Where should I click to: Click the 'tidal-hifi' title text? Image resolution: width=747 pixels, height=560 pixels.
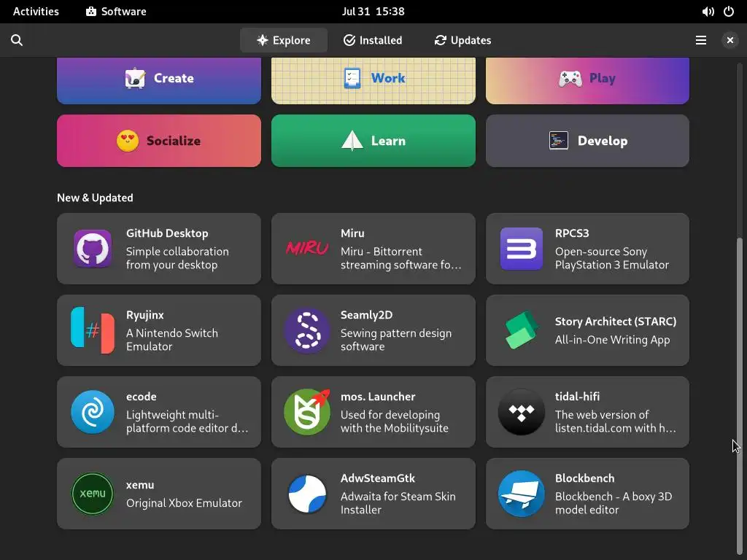point(577,397)
